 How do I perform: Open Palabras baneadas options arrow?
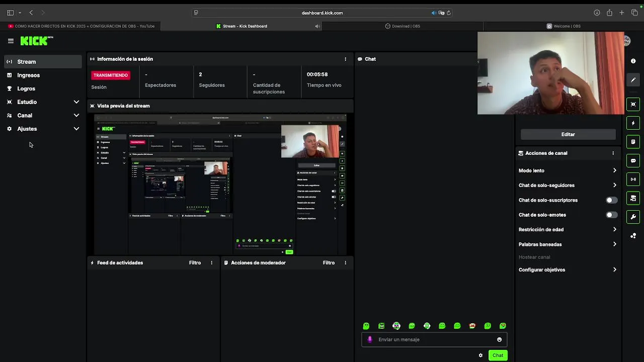[614, 244]
